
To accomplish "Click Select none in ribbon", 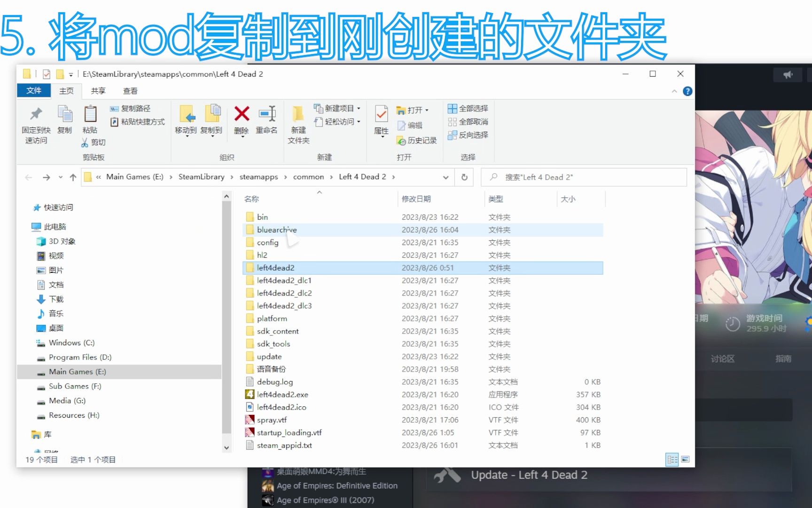I will (468, 122).
